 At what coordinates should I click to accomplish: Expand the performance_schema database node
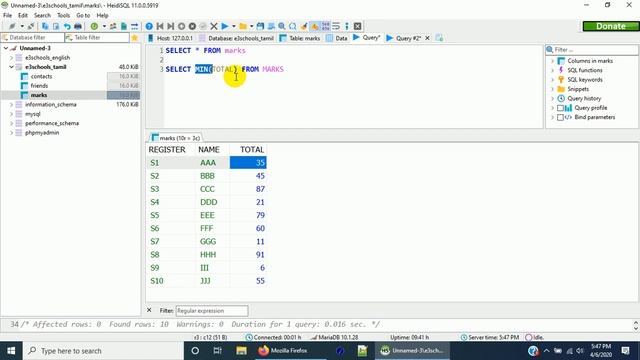coord(11,123)
